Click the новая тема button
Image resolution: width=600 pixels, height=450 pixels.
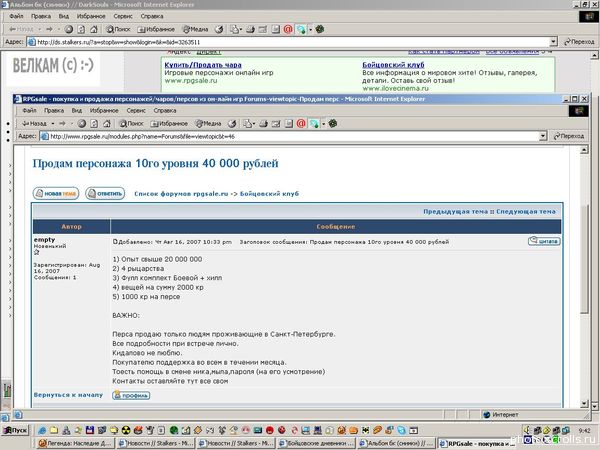tap(56, 193)
